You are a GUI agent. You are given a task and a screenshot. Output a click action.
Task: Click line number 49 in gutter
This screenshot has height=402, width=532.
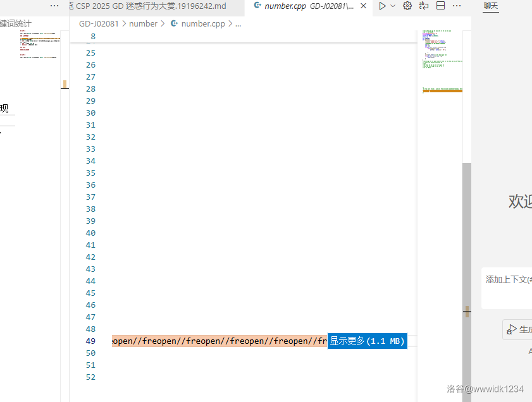[90, 341]
